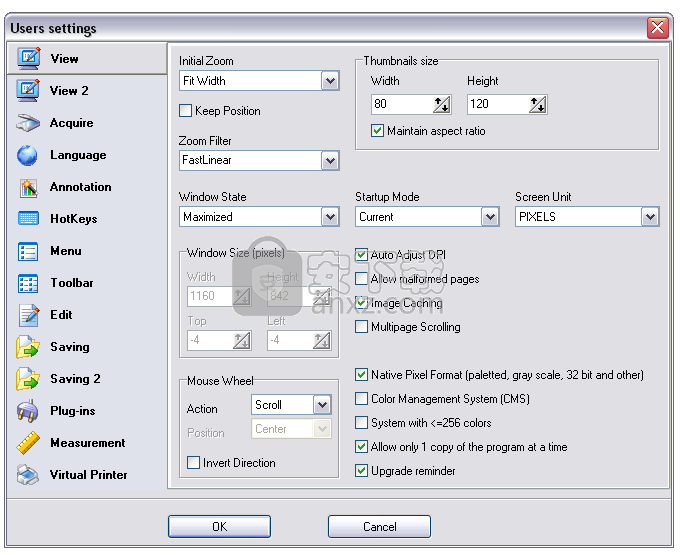This screenshot has height=555, width=680.
Task: Enable Allow malformed pages
Action: point(361,278)
